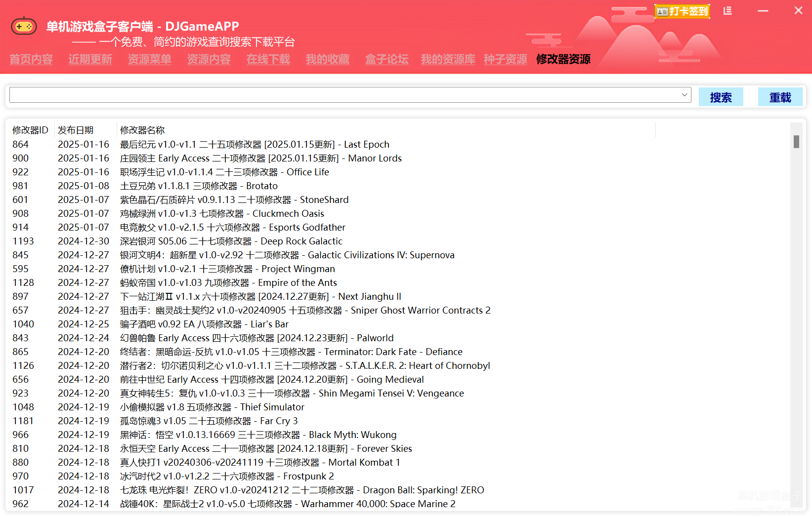Open the 首页内容 tab
This screenshot has width=812, height=517.
click(31, 59)
